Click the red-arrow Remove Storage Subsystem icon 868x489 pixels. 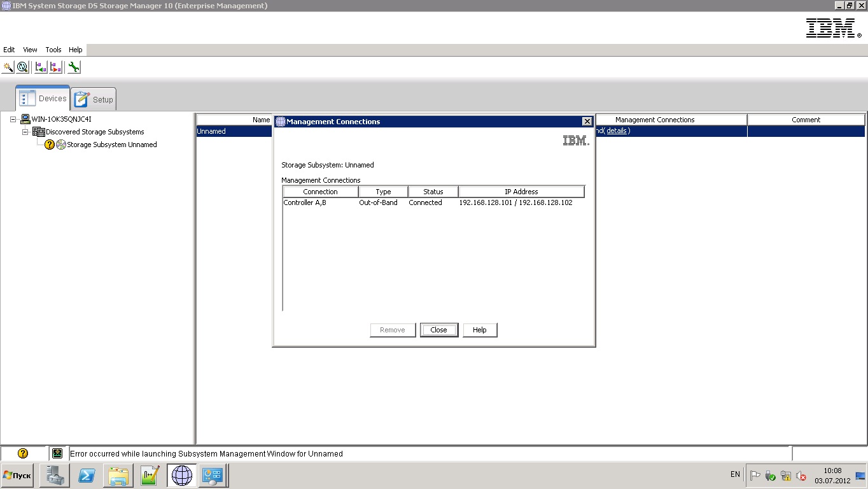tap(55, 67)
